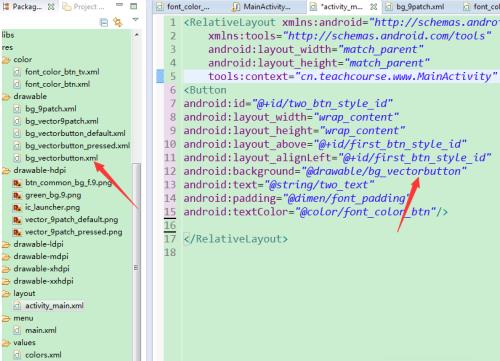500x361 pixels.
Task: Click the activity_main.xml file icon
Action: pyautogui.click(x=17, y=306)
